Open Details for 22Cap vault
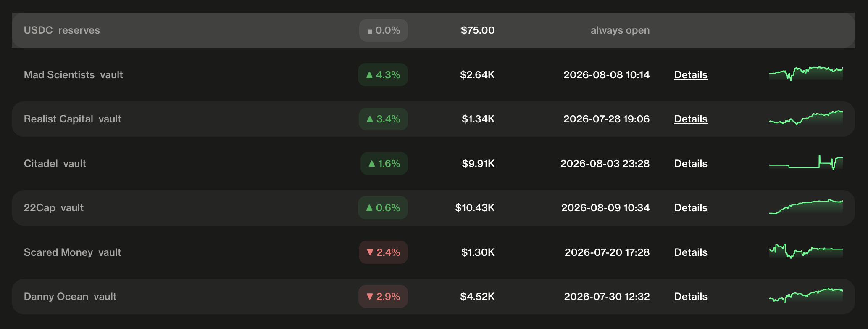The height and width of the screenshot is (329, 868). click(x=691, y=208)
